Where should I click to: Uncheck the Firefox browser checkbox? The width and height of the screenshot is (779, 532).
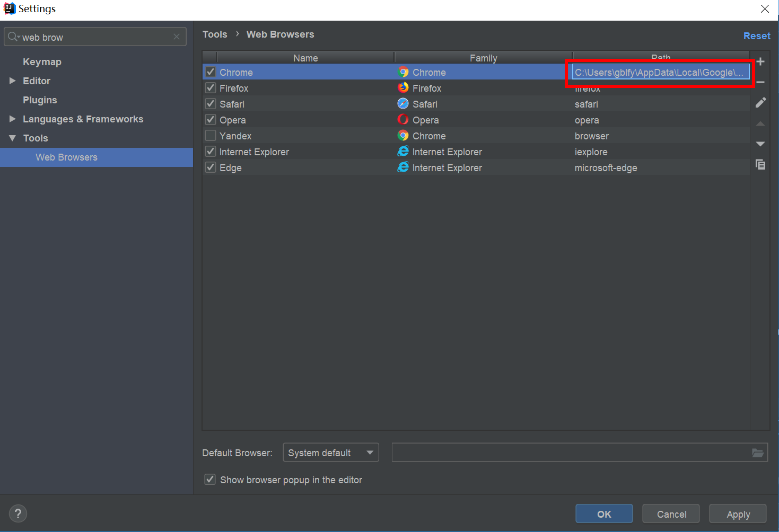click(211, 88)
